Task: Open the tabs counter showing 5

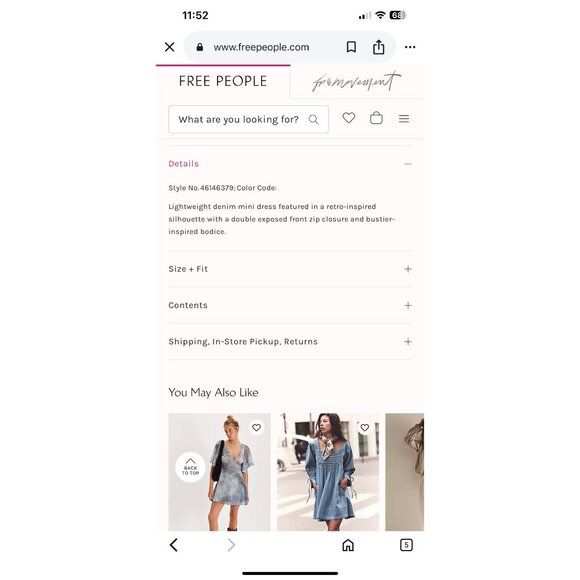Action: (x=406, y=545)
